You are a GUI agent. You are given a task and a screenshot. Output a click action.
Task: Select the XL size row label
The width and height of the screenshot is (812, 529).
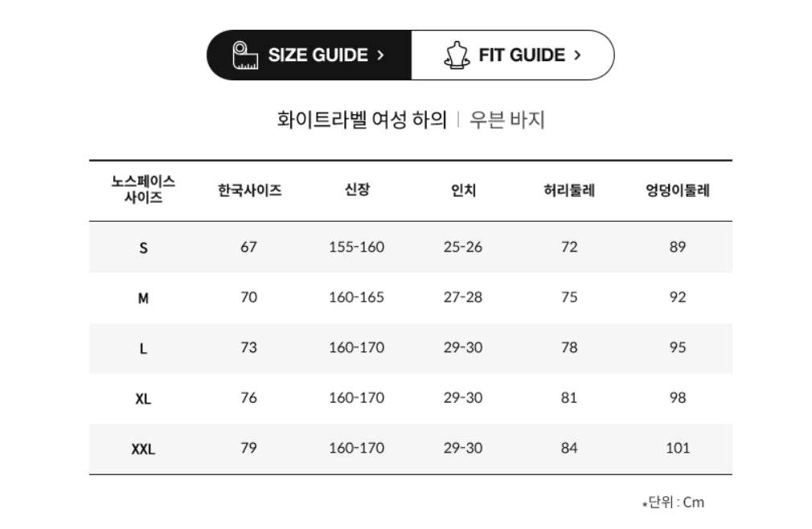143,399
